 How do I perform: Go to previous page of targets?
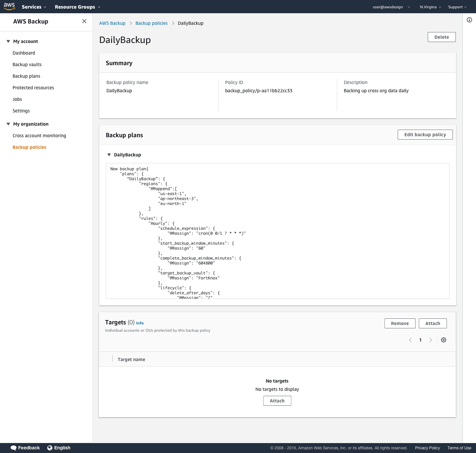pos(410,340)
